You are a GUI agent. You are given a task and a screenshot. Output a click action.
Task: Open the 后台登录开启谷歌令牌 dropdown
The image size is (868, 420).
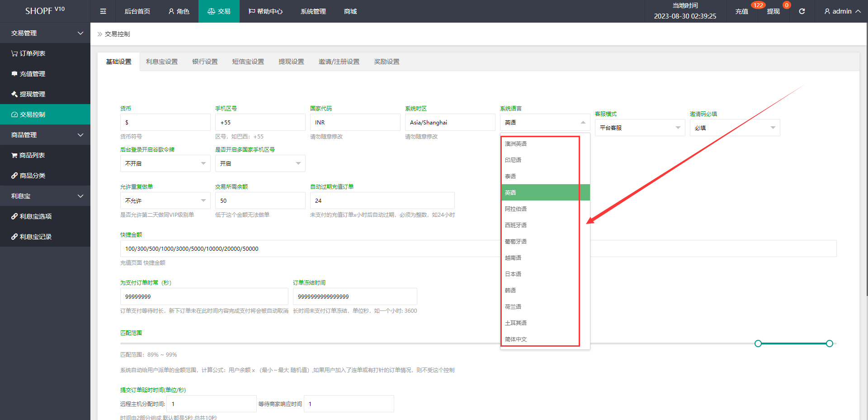click(165, 164)
